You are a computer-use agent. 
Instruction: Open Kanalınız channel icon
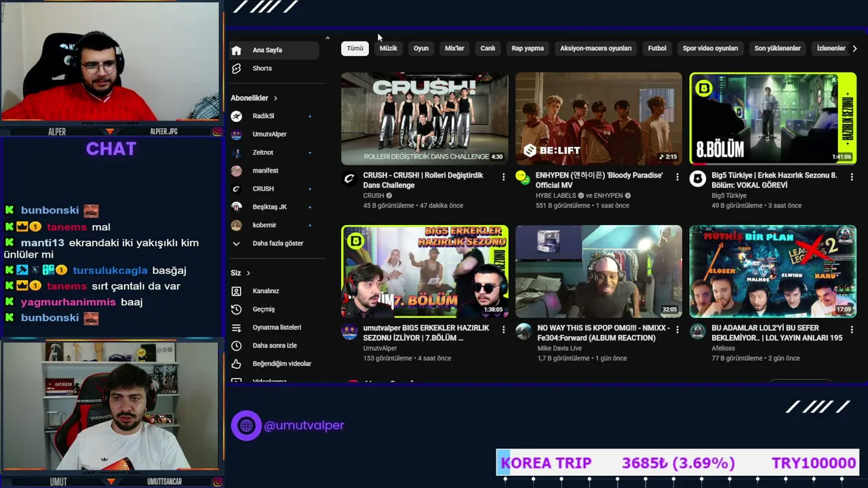(x=236, y=291)
